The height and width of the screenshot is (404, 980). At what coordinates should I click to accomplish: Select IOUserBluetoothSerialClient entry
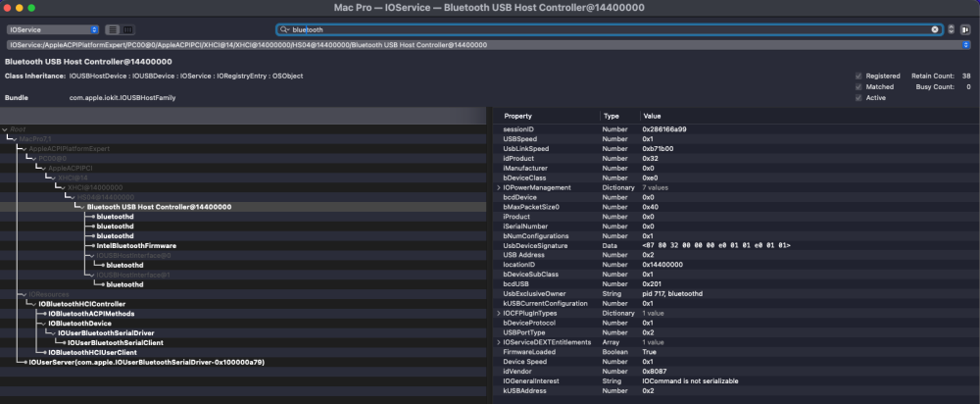116,342
